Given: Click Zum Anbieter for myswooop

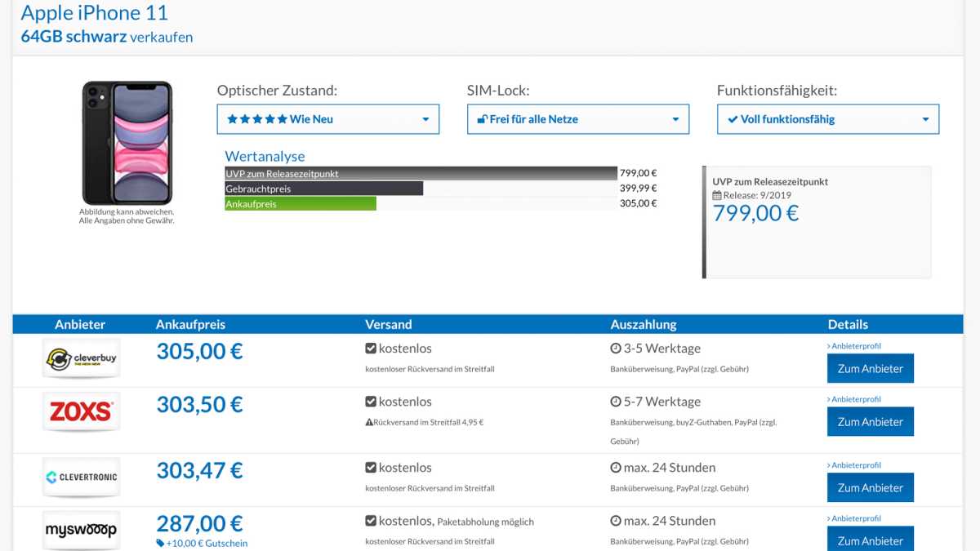Looking at the screenshot, I should click(871, 539).
